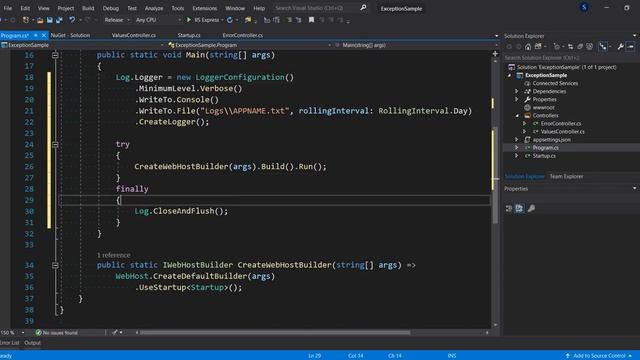Expand the Properties node in tree
Viewport: 640px width, 360px height.
point(517,100)
